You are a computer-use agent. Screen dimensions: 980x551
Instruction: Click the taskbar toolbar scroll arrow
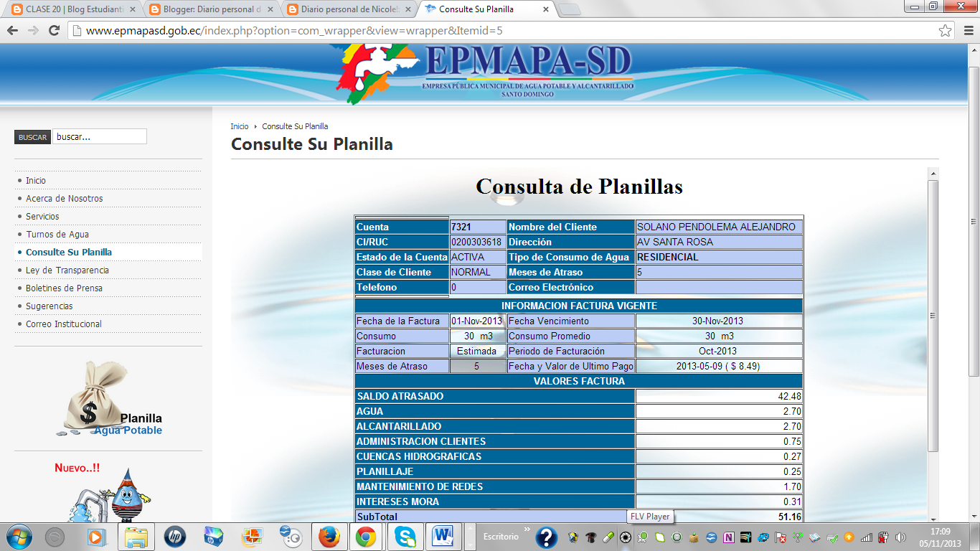(469, 537)
